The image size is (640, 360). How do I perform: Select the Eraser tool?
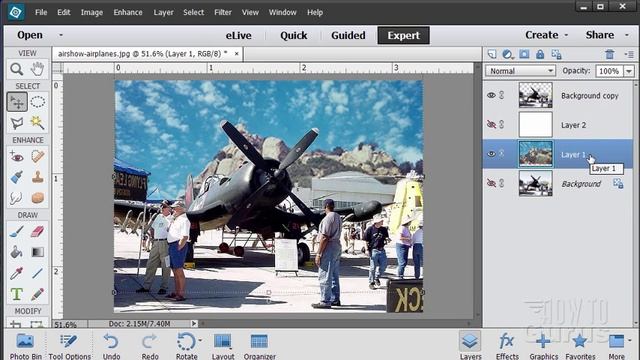pos(37,231)
